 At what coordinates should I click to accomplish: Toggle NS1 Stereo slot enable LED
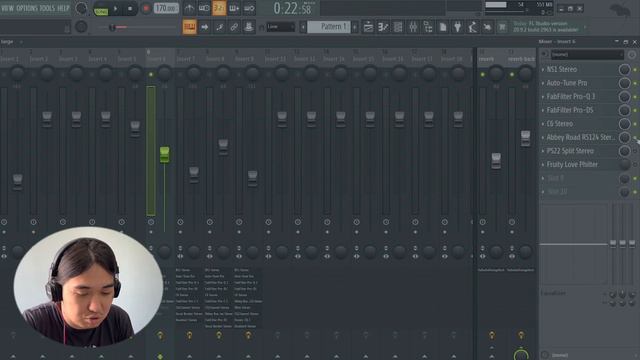[635, 69]
